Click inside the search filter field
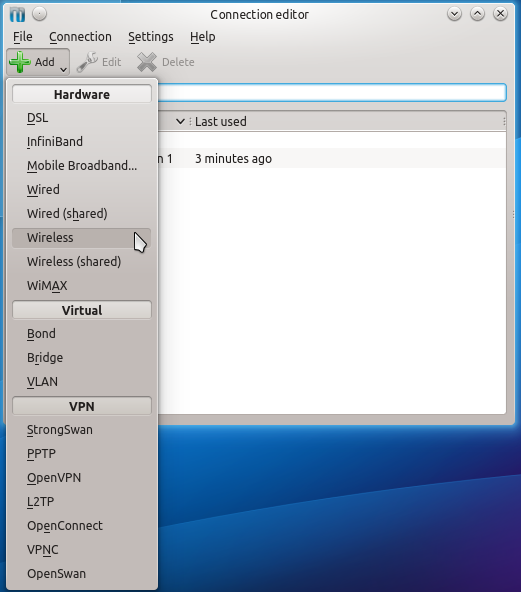 pyautogui.click(x=331, y=92)
